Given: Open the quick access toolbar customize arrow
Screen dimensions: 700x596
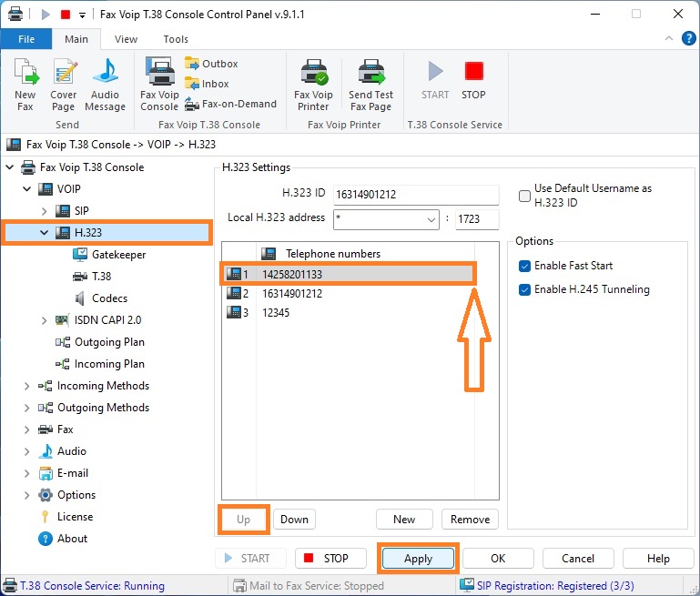Looking at the screenshot, I should [82, 15].
